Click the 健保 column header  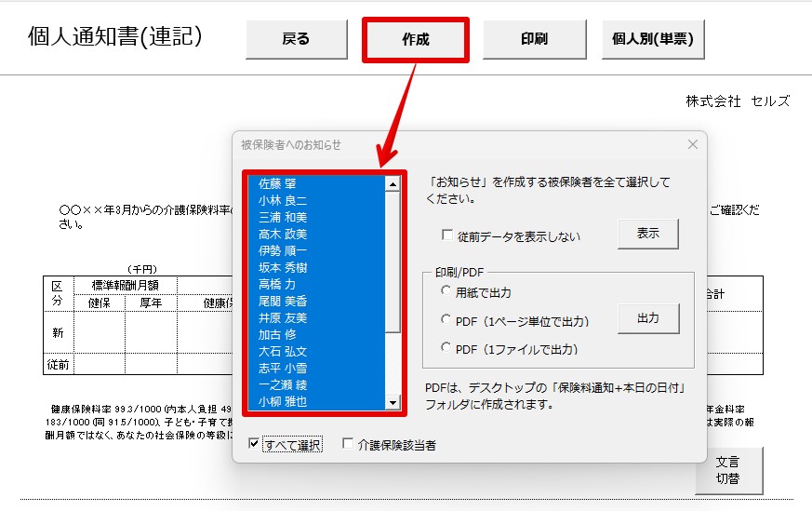(100, 303)
